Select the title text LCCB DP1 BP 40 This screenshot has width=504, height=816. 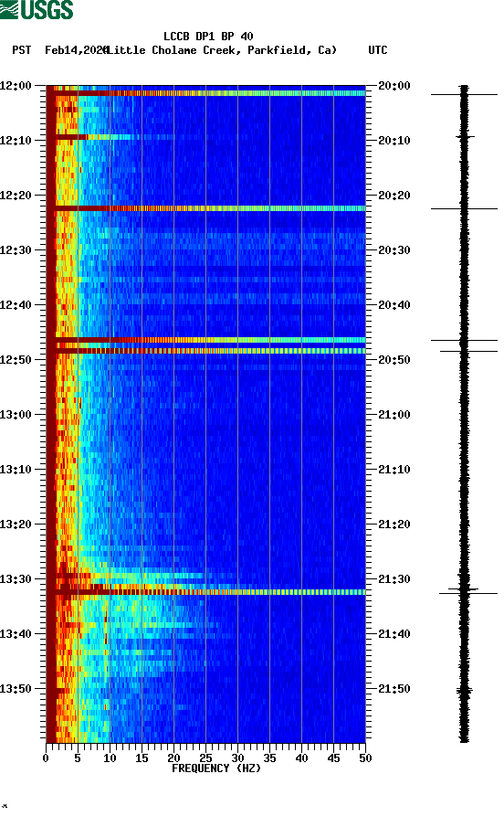[x=208, y=37]
